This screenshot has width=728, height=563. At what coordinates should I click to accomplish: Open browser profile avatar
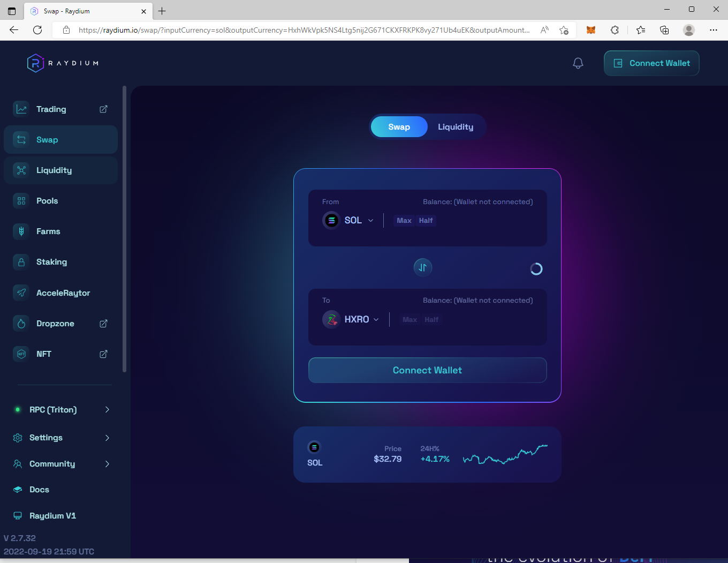[689, 30]
